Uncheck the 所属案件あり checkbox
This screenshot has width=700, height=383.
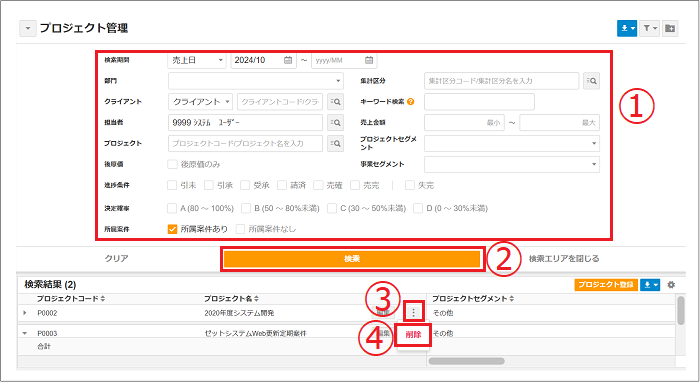(172, 229)
